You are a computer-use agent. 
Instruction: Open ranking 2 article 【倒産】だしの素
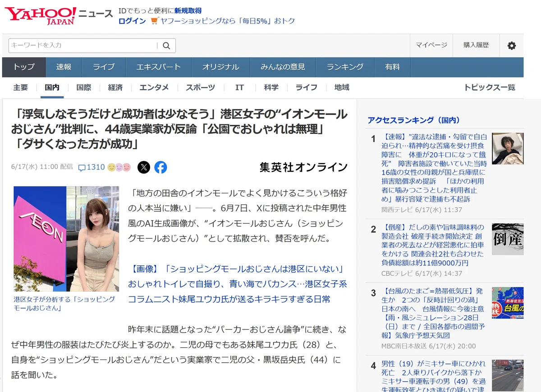433,245
